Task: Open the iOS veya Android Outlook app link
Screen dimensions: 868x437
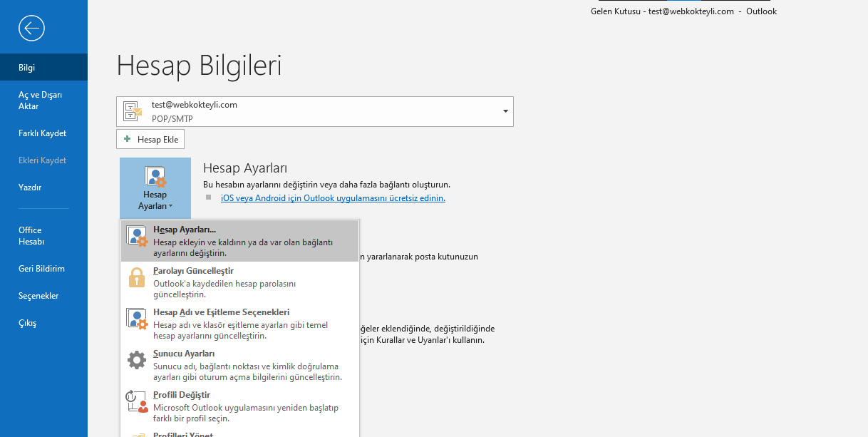Action: (x=333, y=198)
